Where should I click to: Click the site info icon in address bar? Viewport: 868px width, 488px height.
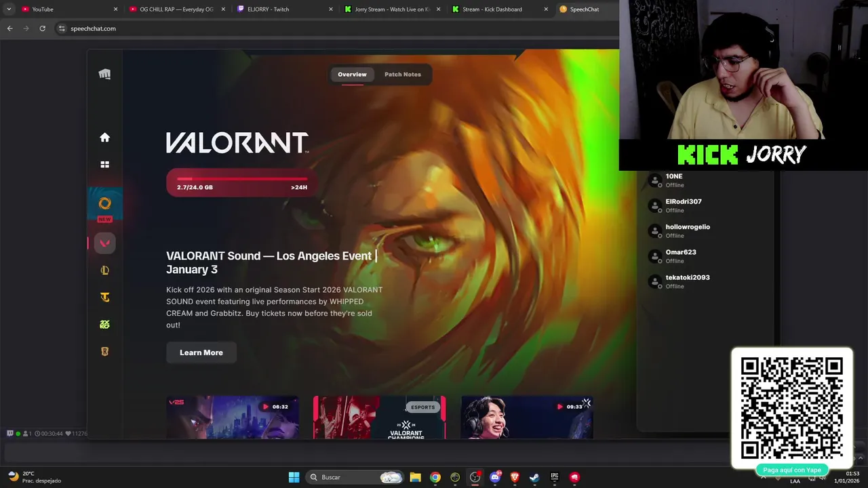[x=62, y=28]
